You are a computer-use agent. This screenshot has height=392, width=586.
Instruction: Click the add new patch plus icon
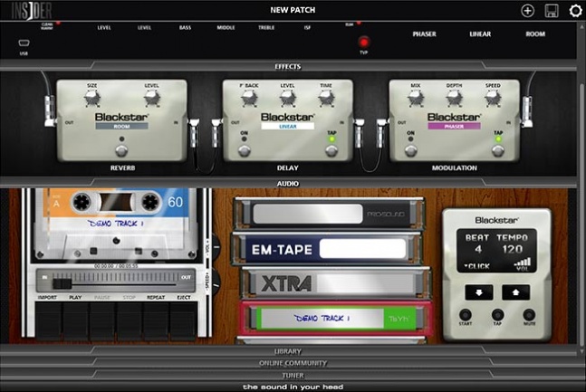(x=528, y=11)
